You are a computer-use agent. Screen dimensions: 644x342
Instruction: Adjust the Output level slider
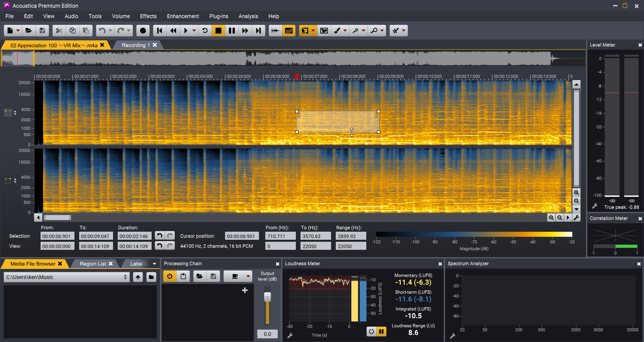pyautogui.click(x=267, y=297)
